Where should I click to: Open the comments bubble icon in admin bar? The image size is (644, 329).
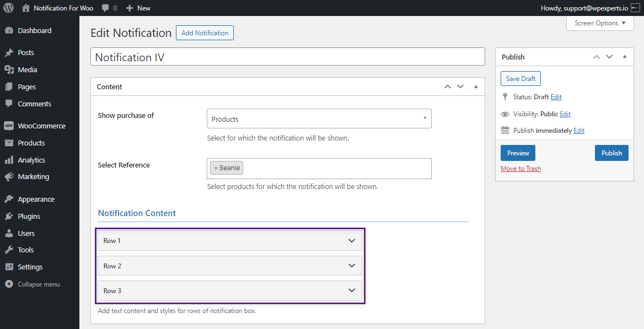click(x=105, y=8)
